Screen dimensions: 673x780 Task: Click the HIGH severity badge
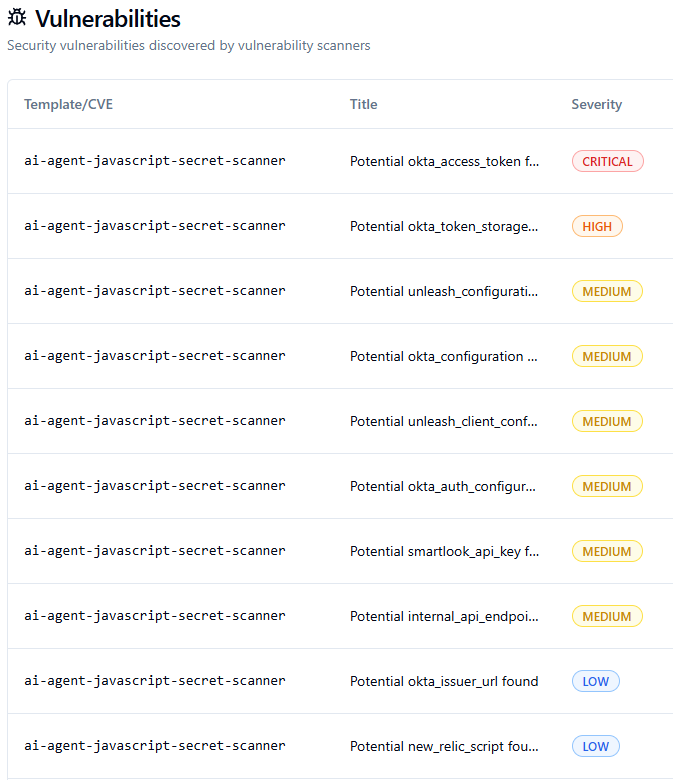pyautogui.click(x=597, y=226)
